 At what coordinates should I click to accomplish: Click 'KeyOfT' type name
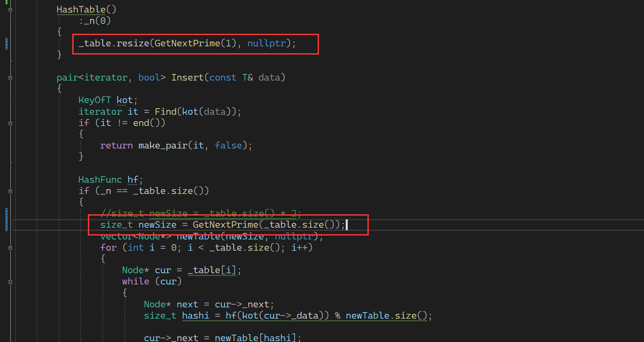(95, 100)
